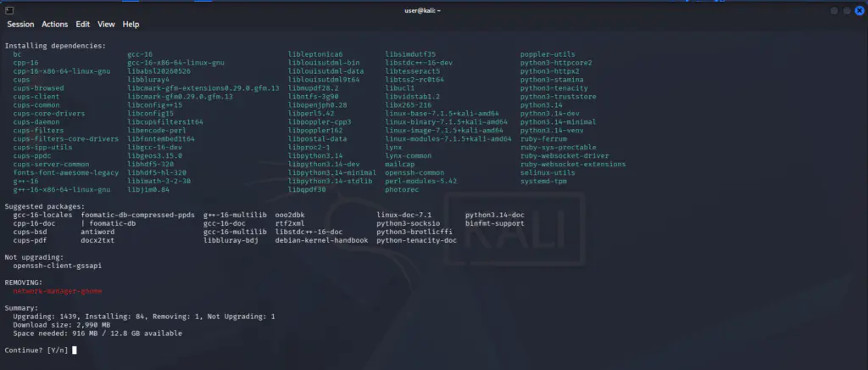Click the 'bc' package name
Screen dimensions: 868x370
click(x=17, y=54)
